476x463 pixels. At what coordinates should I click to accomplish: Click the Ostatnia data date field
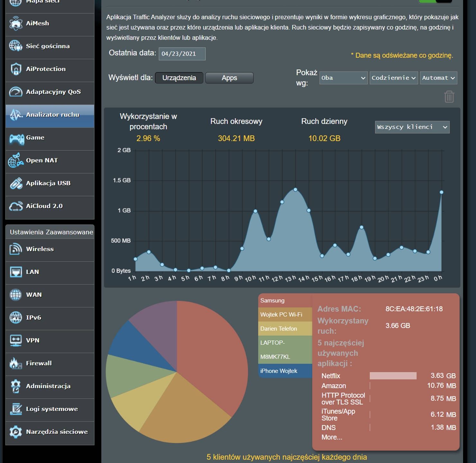click(x=182, y=54)
